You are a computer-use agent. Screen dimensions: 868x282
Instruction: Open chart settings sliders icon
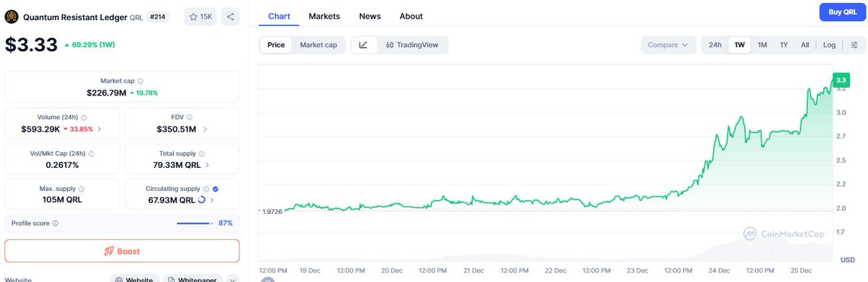(854, 45)
